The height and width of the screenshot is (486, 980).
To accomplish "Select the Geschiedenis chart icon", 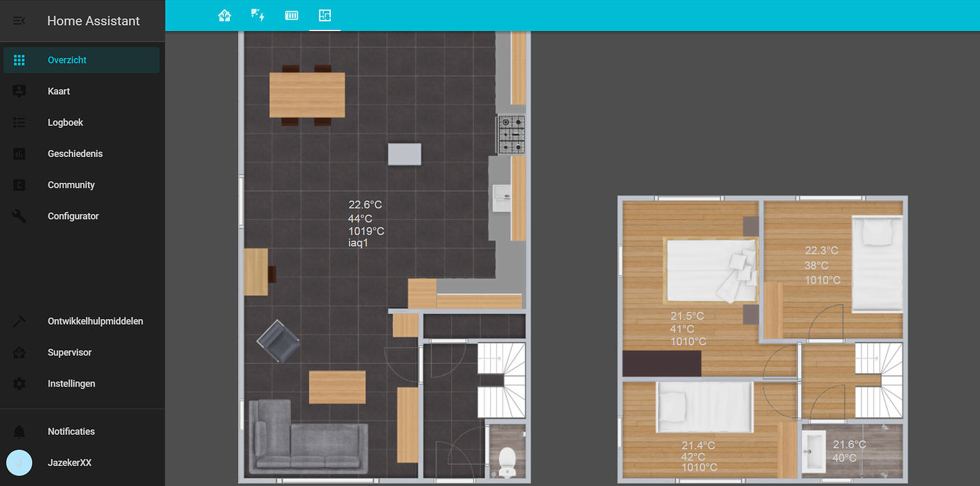I will [18, 153].
